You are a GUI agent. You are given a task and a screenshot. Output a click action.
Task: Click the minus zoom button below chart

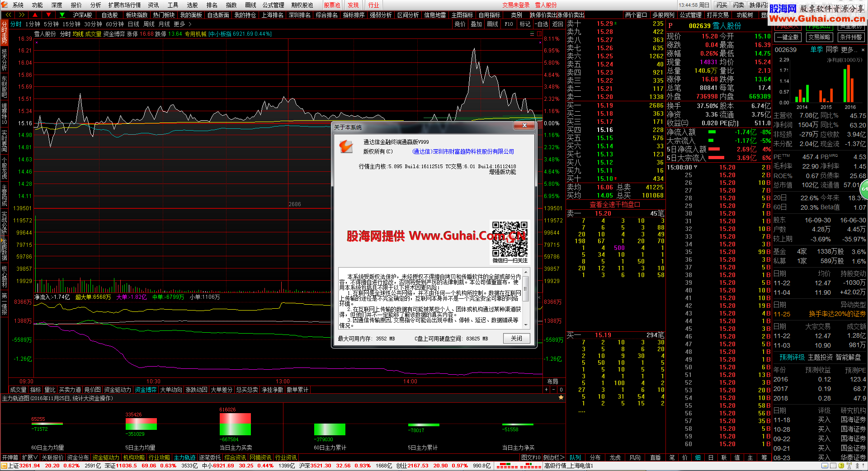pyautogui.click(x=554, y=390)
